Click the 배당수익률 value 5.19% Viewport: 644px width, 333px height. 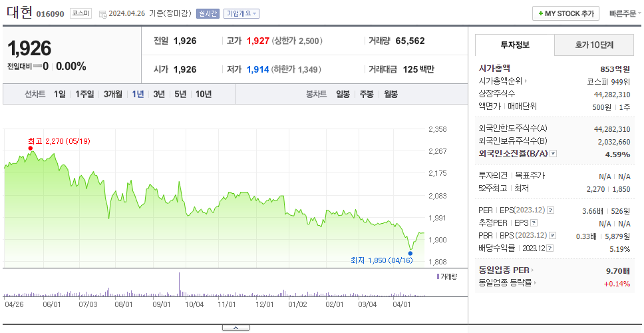tap(620, 249)
